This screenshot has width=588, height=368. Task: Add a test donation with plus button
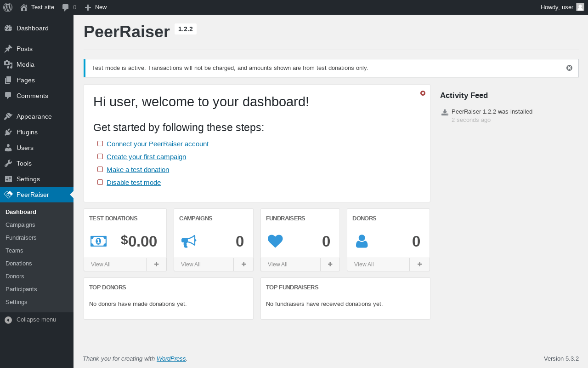(156, 264)
